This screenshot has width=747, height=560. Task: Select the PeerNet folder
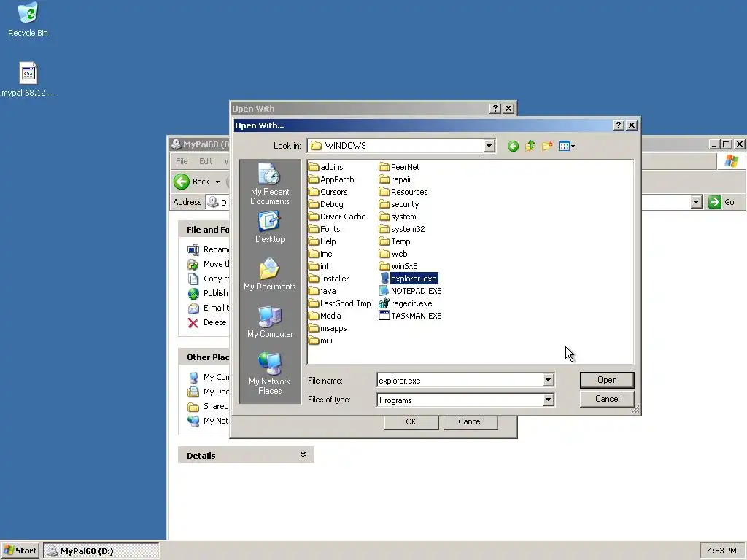400,167
